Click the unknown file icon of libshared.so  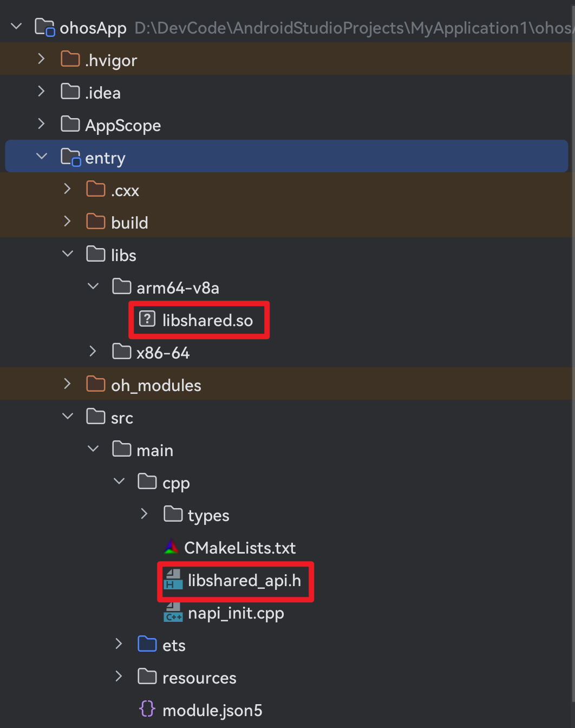coord(147,318)
